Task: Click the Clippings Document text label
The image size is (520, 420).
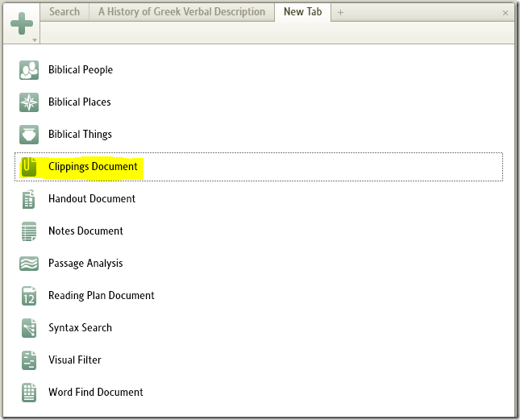Action: click(x=93, y=167)
